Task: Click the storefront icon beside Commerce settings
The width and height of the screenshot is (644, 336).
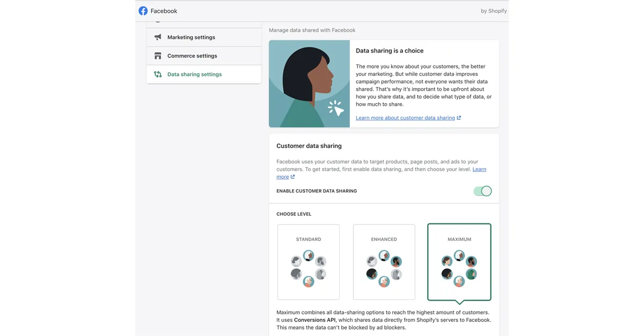Action: (x=157, y=55)
